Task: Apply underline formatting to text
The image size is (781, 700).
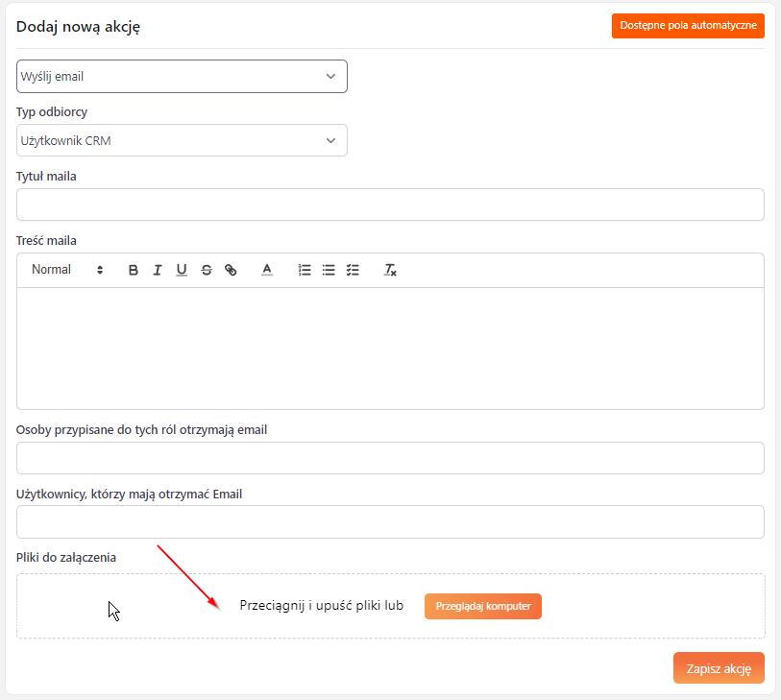Action: [182, 271]
